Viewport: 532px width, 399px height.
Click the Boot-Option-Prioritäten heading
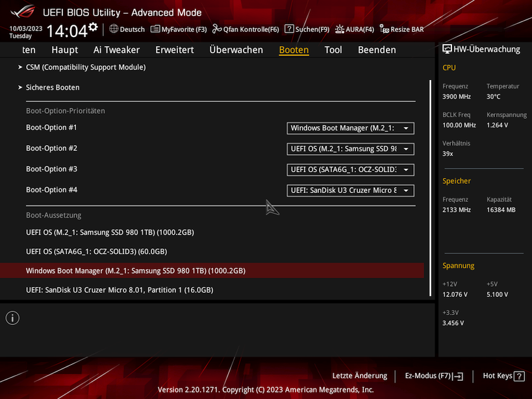pos(66,111)
